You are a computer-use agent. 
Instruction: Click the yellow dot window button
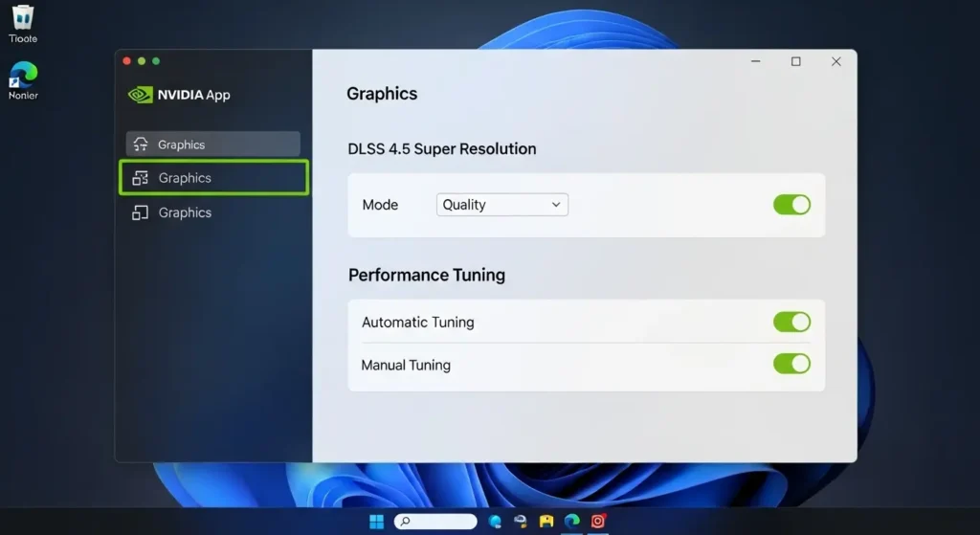[x=142, y=60]
